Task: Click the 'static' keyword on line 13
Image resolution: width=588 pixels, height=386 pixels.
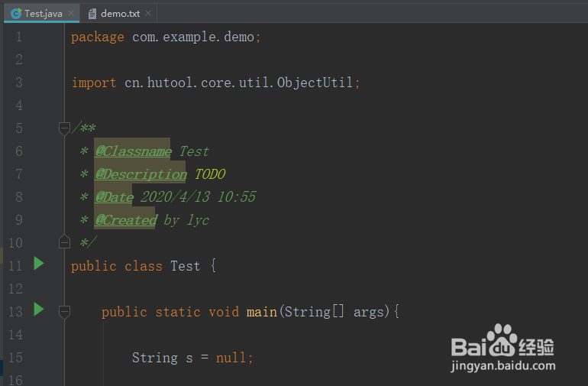Action: (178, 312)
